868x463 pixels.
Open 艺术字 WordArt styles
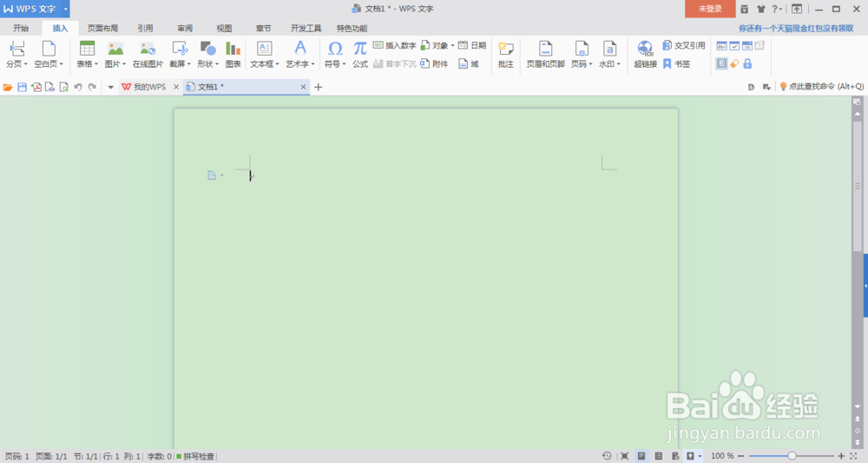click(300, 54)
